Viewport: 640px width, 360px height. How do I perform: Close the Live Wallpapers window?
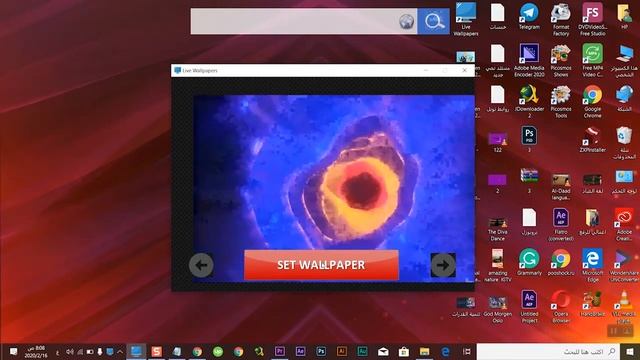pos(464,70)
